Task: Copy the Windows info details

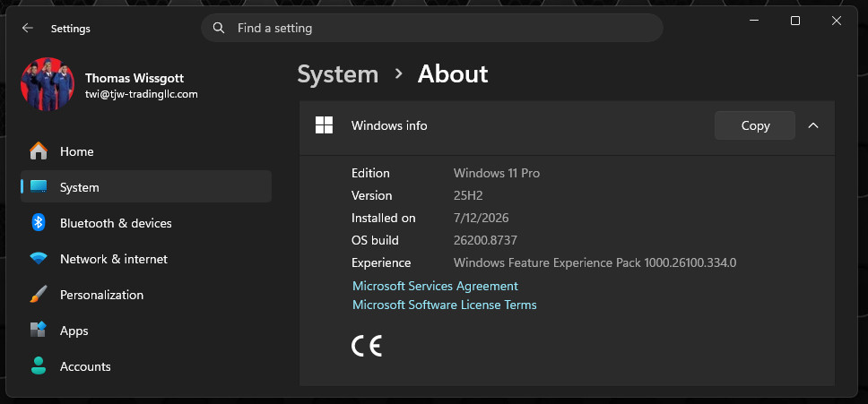Action: [755, 125]
